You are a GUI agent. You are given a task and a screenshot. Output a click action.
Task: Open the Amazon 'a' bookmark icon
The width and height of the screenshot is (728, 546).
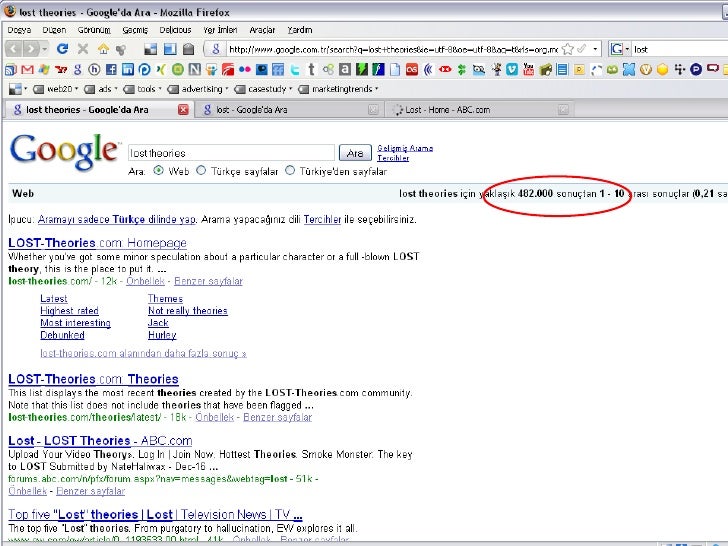tap(345, 70)
